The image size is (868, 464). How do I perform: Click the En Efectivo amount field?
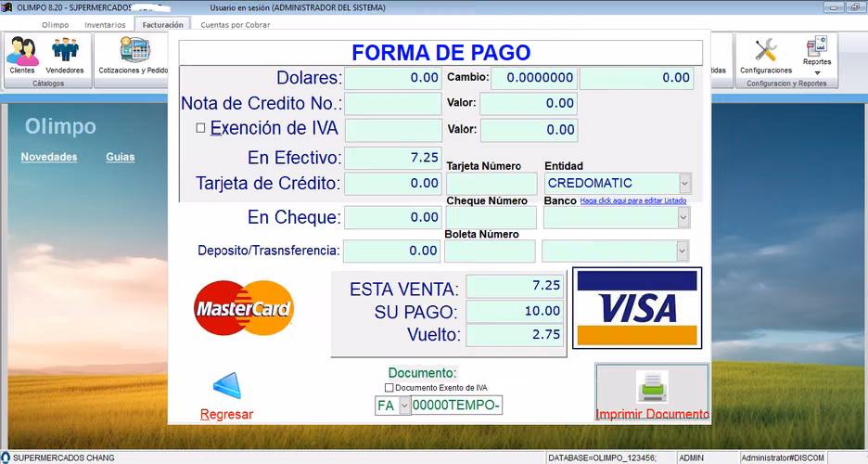393,158
